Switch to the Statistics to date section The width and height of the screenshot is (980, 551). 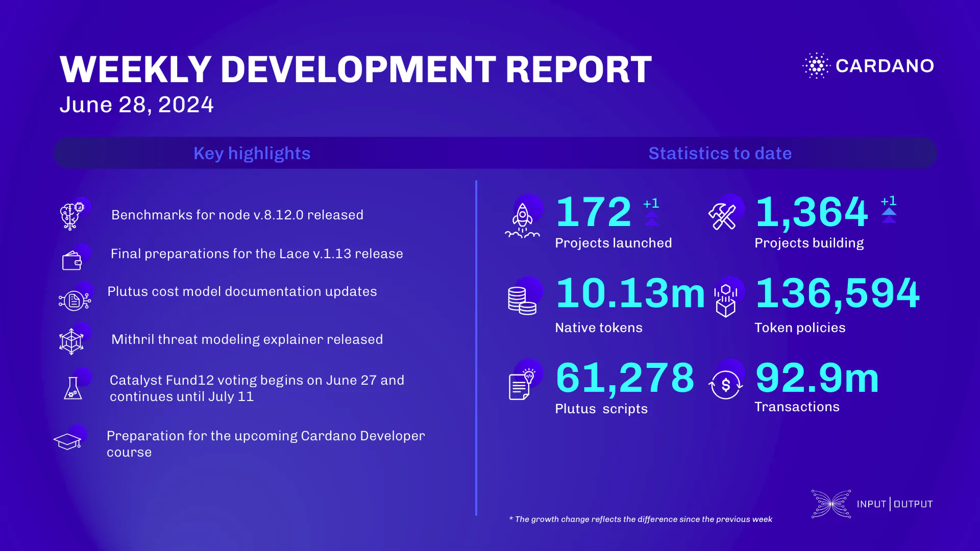[x=720, y=153]
